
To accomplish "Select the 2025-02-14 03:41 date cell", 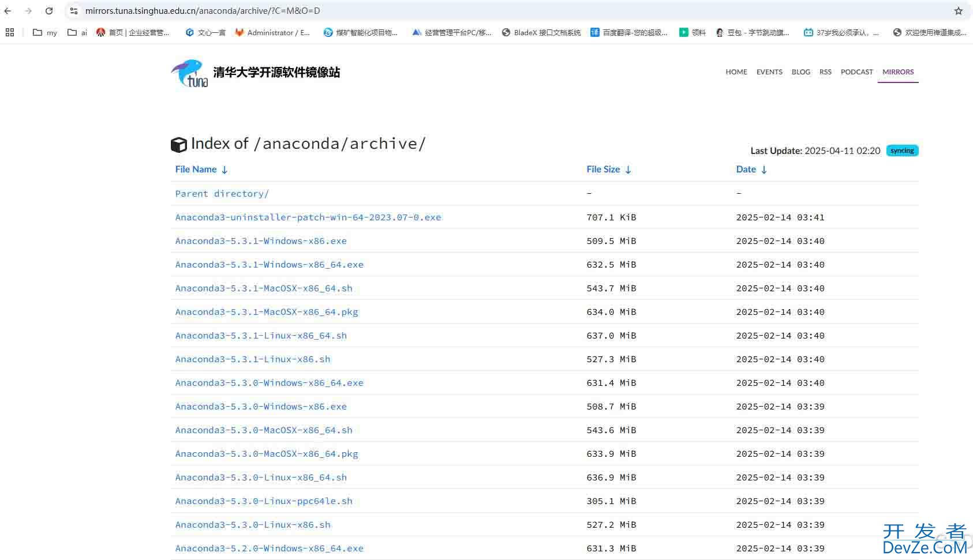I will pyautogui.click(x=780, y=217).
